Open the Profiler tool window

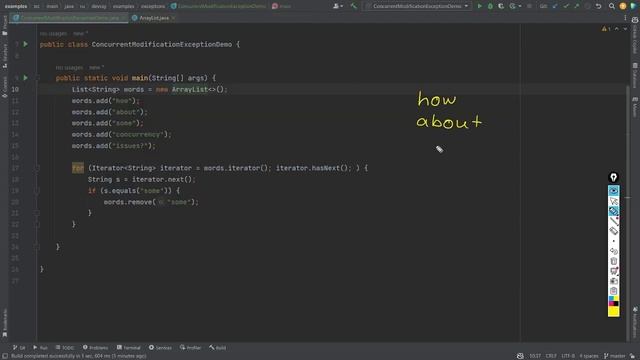point(191,348)
